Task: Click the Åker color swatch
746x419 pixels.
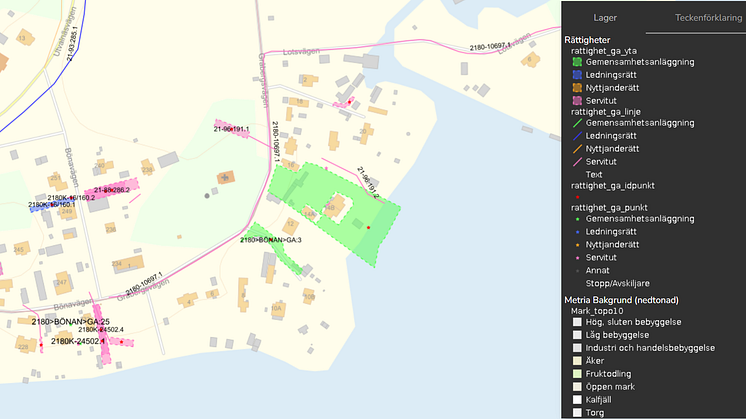Action: click(577, 360)
